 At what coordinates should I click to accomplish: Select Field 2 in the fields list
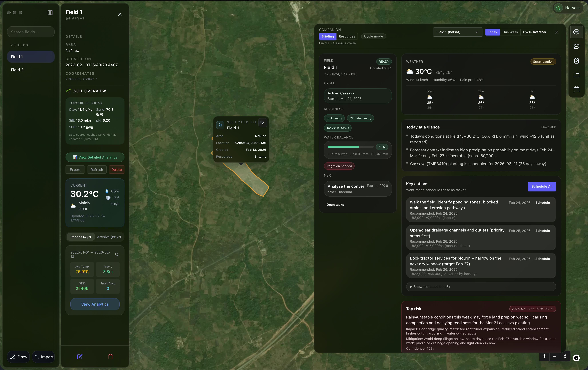click(17, 70)
